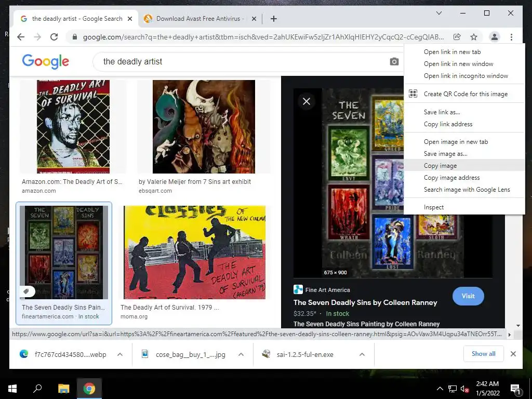Show hidden system tray icons
Viewport: 532px width, 399px height.
440,389
